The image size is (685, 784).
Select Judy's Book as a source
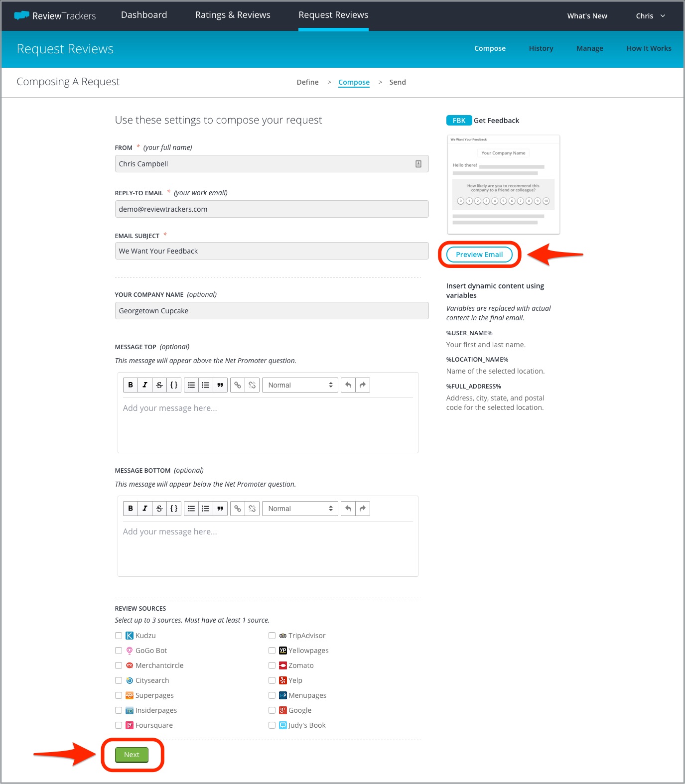coord(272,725)
